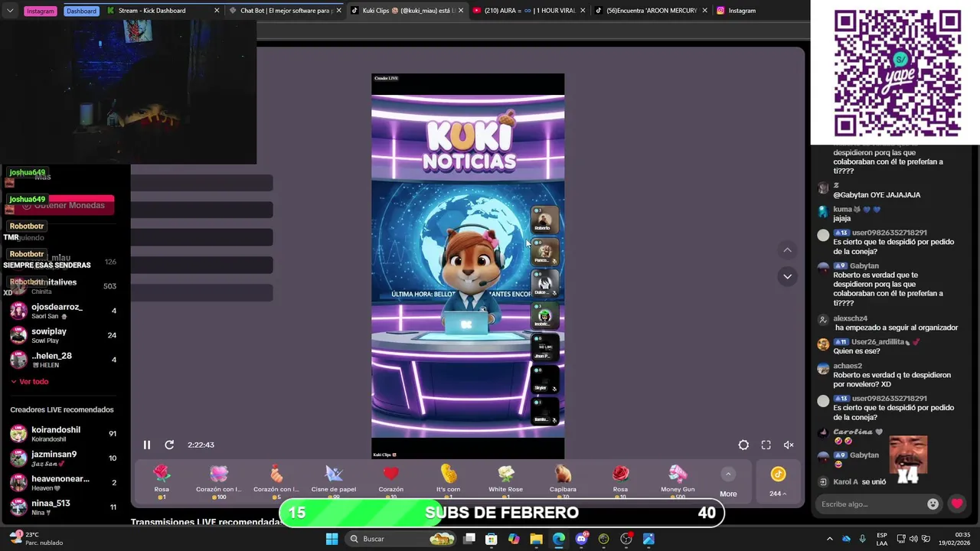Send the finger-heart Corazón gift costing 5
The image size is (980, 551).
276,482
